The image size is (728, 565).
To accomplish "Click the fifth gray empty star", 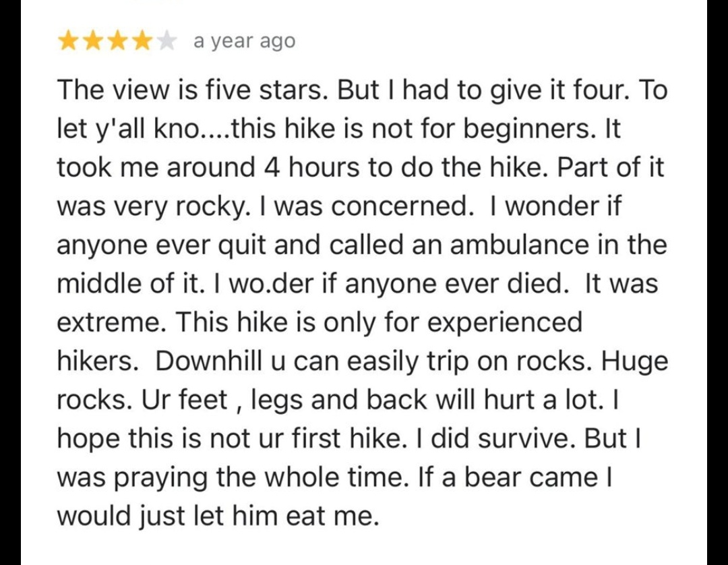I will coord(168,42).
